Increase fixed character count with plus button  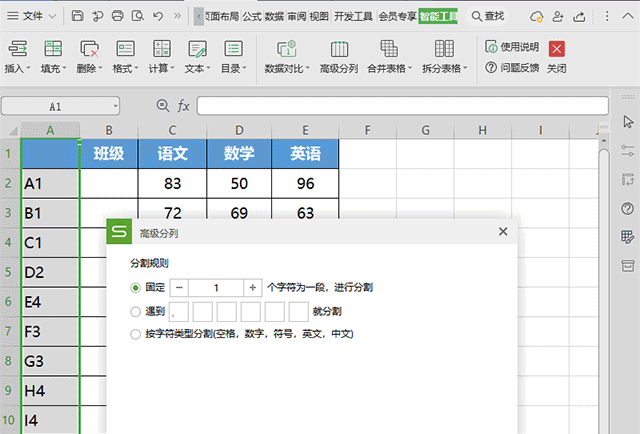tap(253, 287)
